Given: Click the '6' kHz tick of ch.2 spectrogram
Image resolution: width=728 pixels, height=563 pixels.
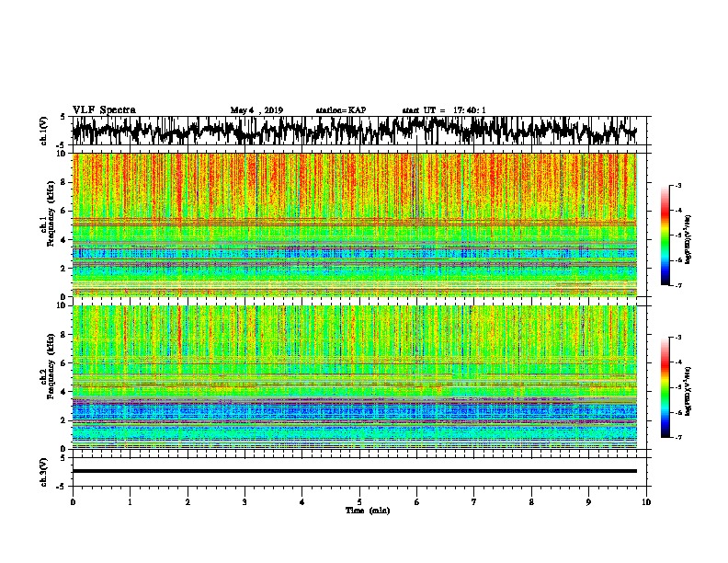Looking at the screenshot, I should (x=64, y=362).
